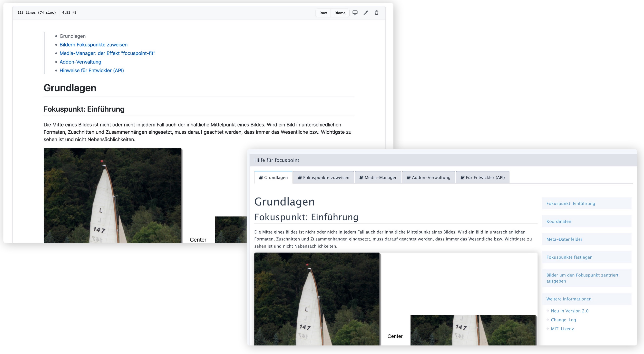Open the Für Entwickler (API) tab

(x=482, y=177)
